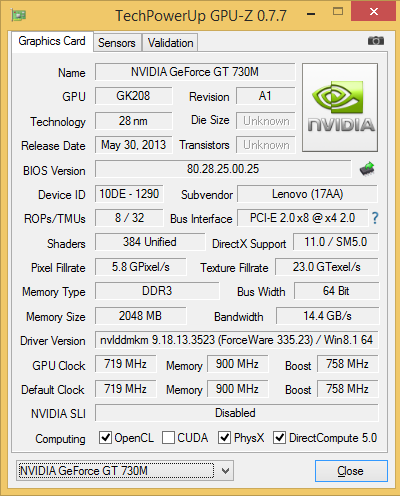Click the Bandwidth field 14.4 GB/s
Screen dimensions: 400x496
pos(327,316)
